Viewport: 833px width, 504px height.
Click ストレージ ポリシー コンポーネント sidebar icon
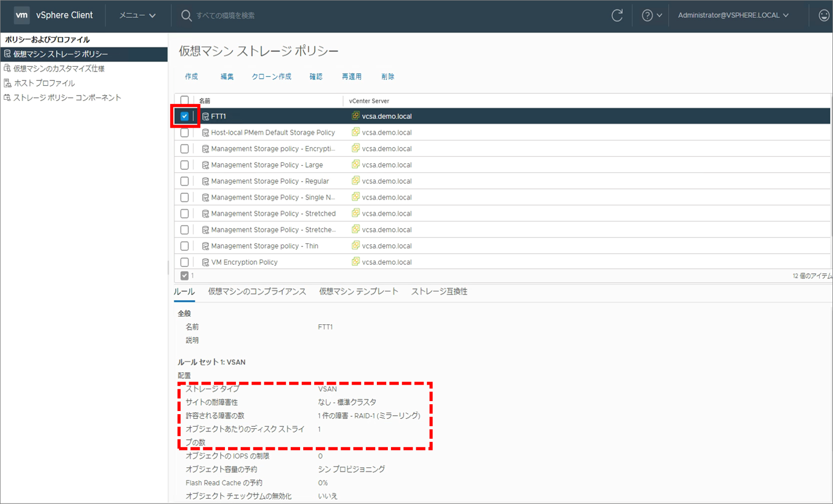click(x=7, y=97)
